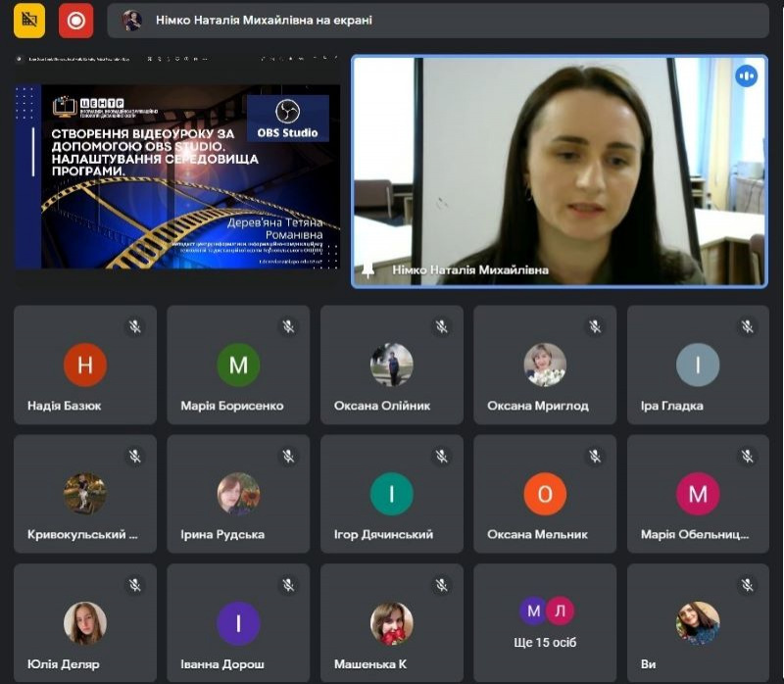Click muted mic icon on Оксана Мриглод's tile
784x684 pixels.
[595, 326]
